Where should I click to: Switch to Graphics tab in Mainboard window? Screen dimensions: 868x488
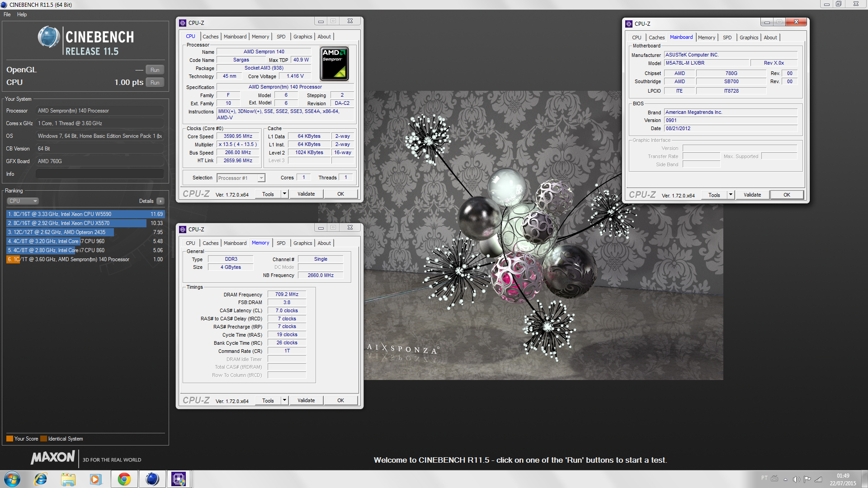tap(749, 38)
